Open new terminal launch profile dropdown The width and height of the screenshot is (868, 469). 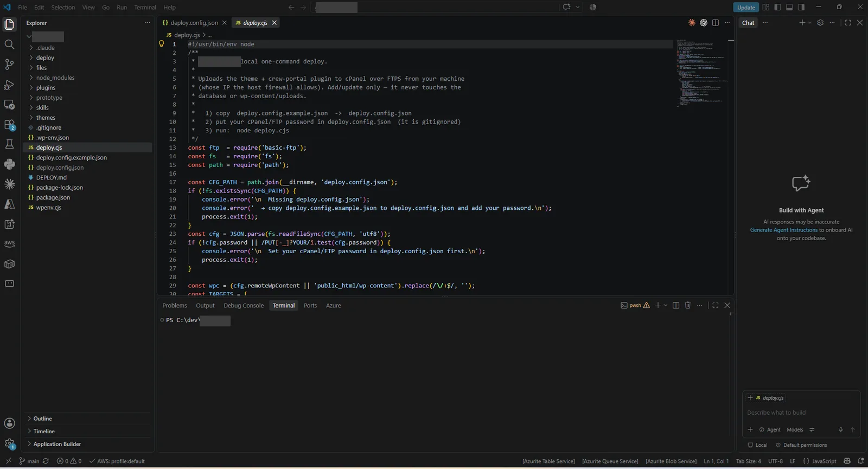point(666,305)
